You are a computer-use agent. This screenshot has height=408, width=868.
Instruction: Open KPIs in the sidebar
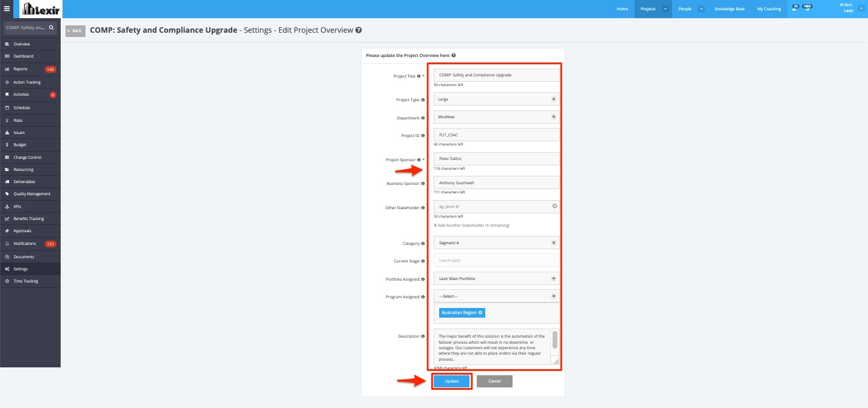30,207
